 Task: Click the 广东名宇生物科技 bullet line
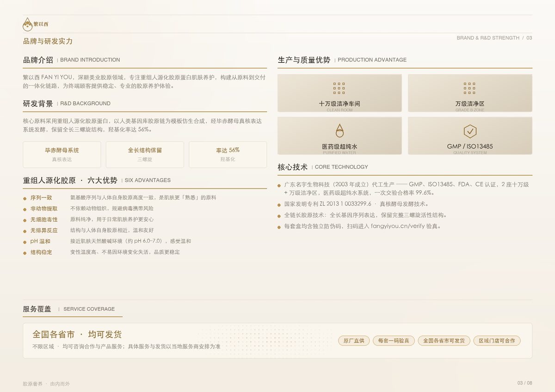pos(407,188)
